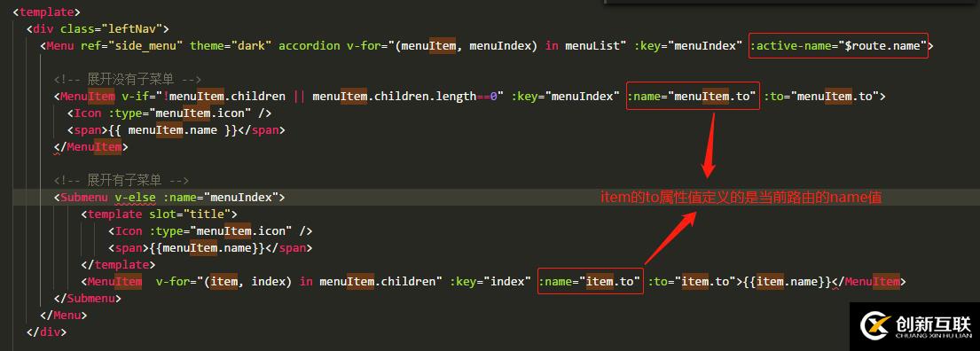Click :key="menuIndex" on the Menu ref line
This screenshot has height=351, width=980.
(x=687, y=45)
